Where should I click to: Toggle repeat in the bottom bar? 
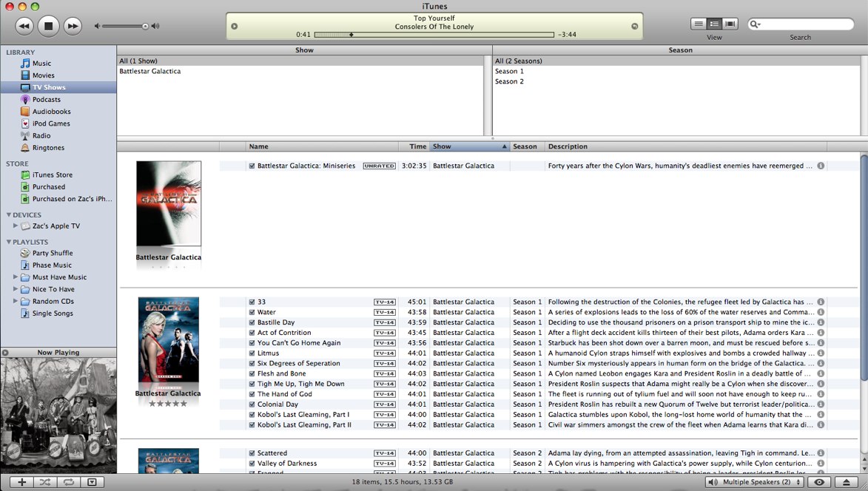pyautogui.click(x=69, y=482)
